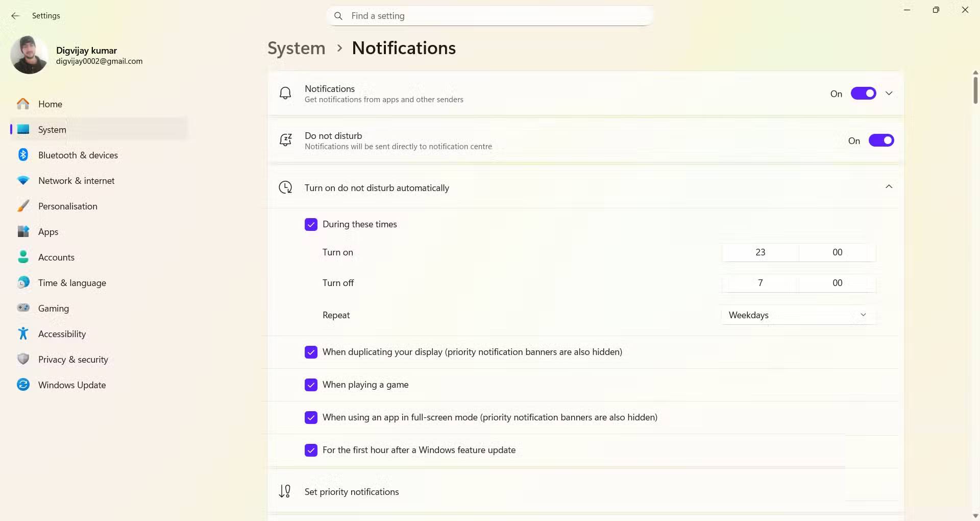Screen dimensions: 980x521
Task: Click the back arrow icon in Settings
Action: (15, 16)
